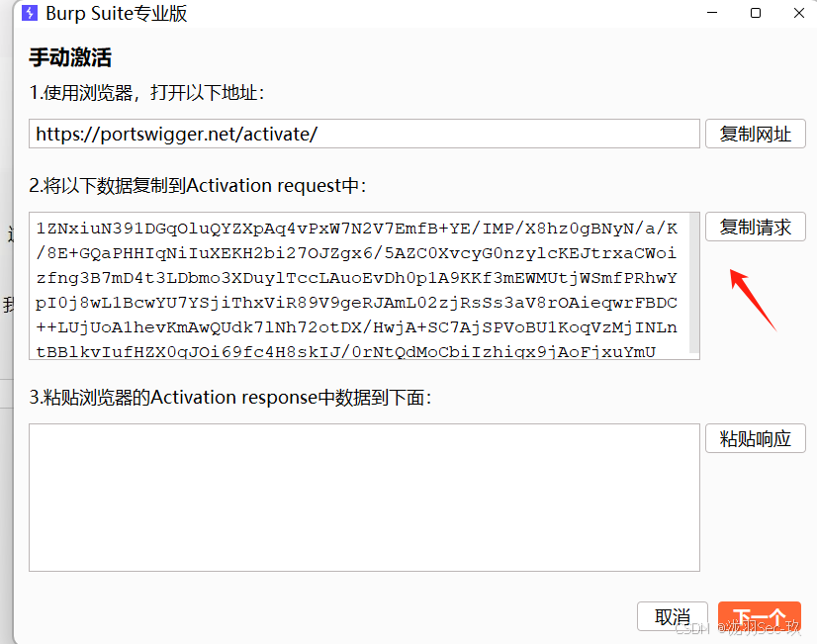Close the Burp Suite activation window

[799, 13]
